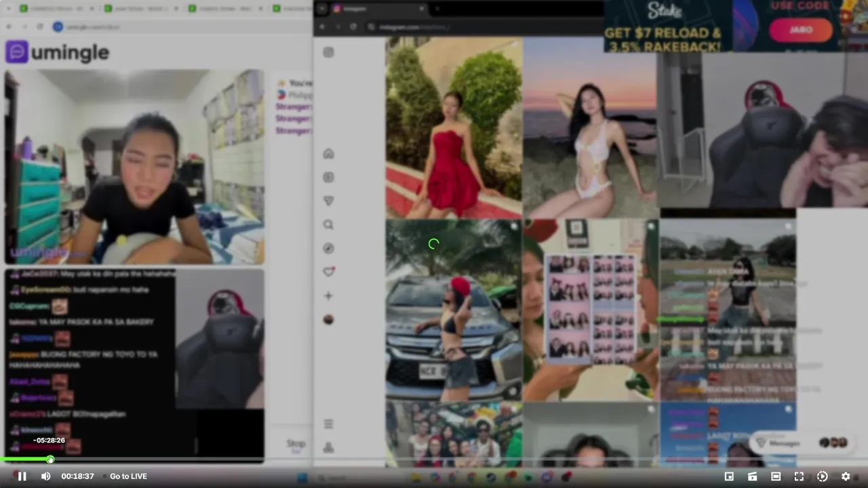Open playback speed options in player bar
Image resolution: width=868 pixels, height=488 pixels.
tap(822, 476)
